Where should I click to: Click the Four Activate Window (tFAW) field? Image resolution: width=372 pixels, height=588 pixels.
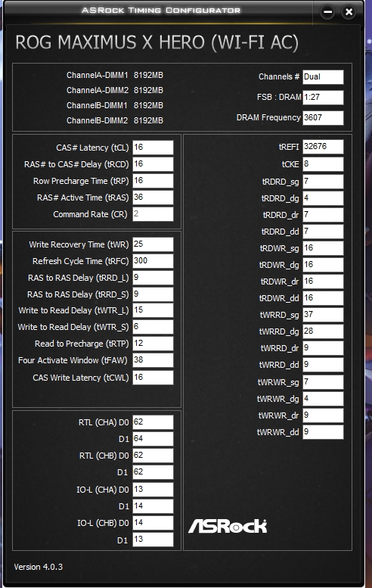click(153, 360)
